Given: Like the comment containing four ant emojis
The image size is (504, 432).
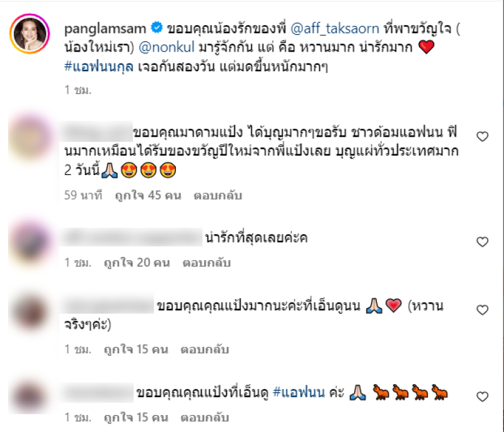Looking at the screenshot, I should (x=482, y=396).
